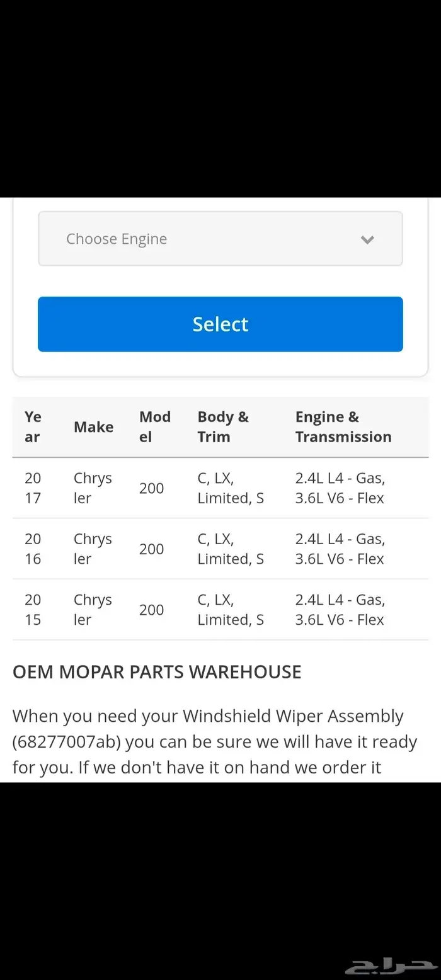441x980 pixels.
Task: Select Chrysler make in the 2017 row
Action: pyautogui.click(x=93, y=488)
